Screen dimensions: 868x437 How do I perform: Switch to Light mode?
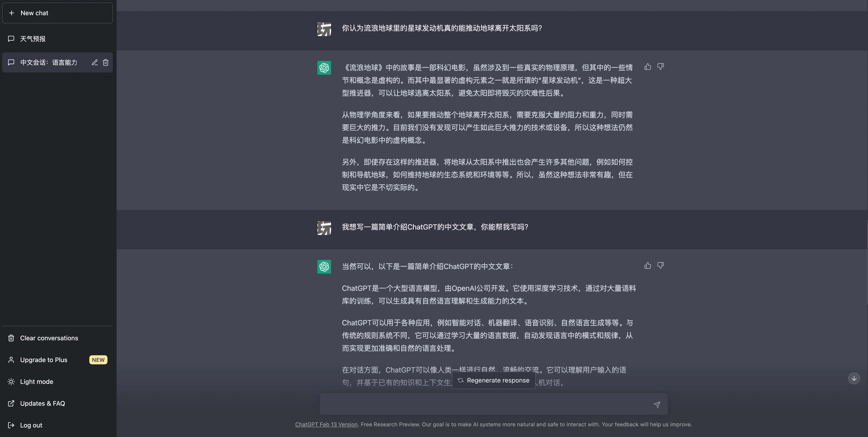(57, 382)
